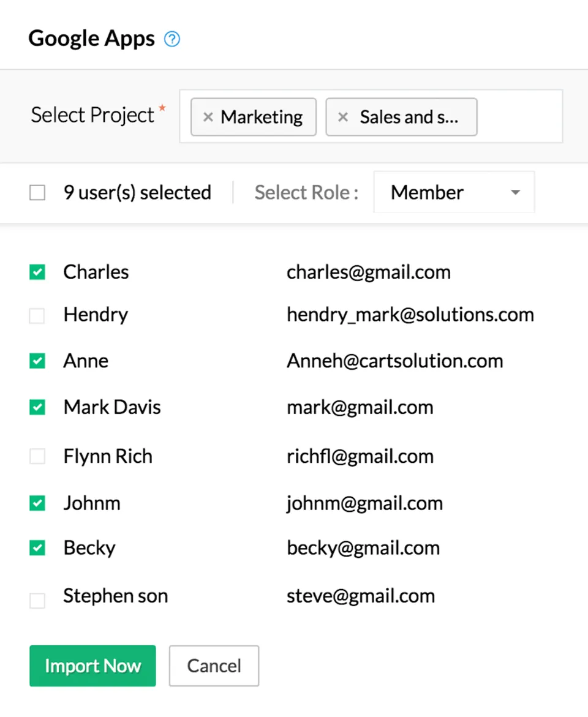588x717 pixels.
Task: Click the Sales and s... tag label
Action: pyautogui.click(x=409, y=117)
